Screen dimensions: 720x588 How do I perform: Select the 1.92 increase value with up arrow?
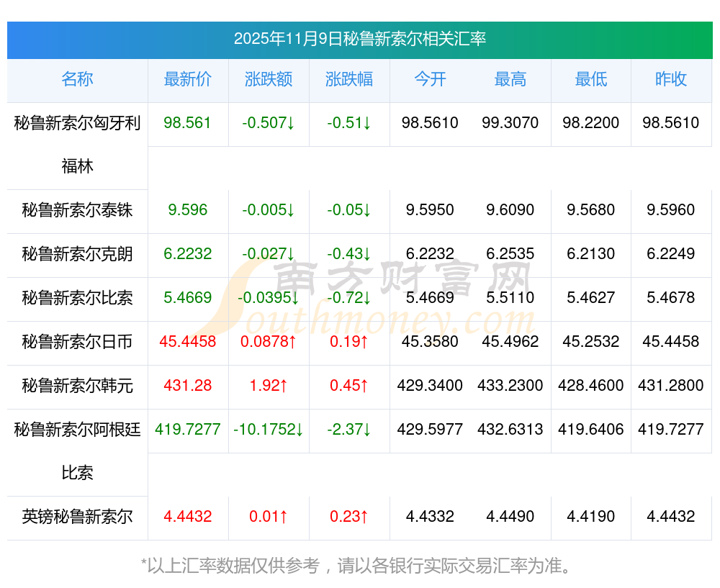[269, 386]
